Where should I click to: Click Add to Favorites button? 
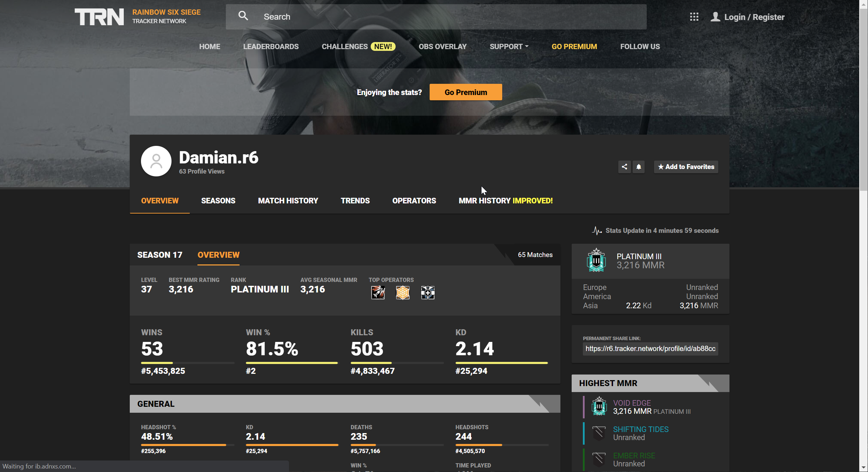[x=686, y=167]
